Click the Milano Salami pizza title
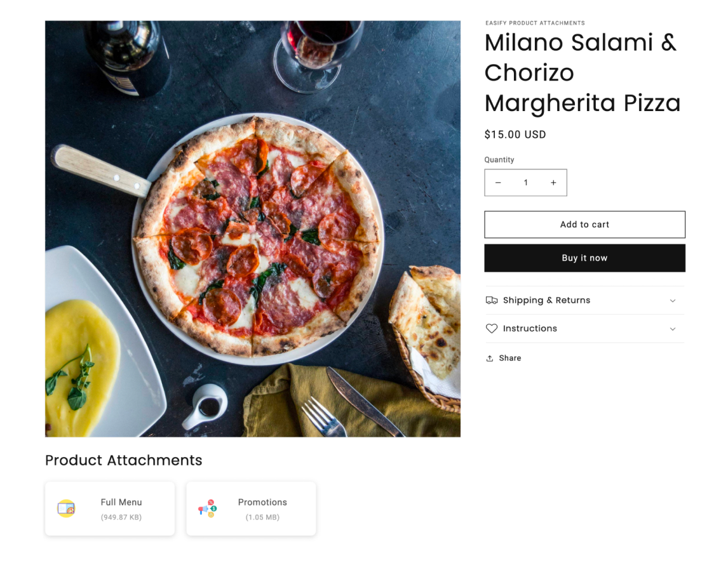 [582, 73]
